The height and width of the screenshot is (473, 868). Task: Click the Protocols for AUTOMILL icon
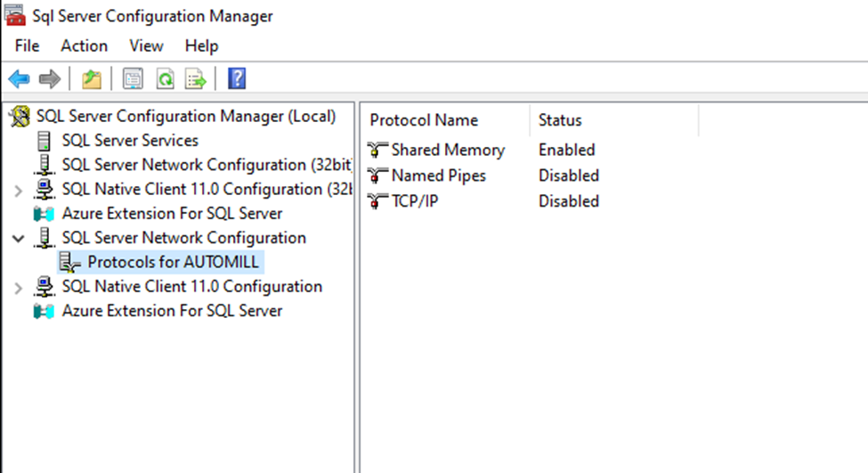click(69, 262)
